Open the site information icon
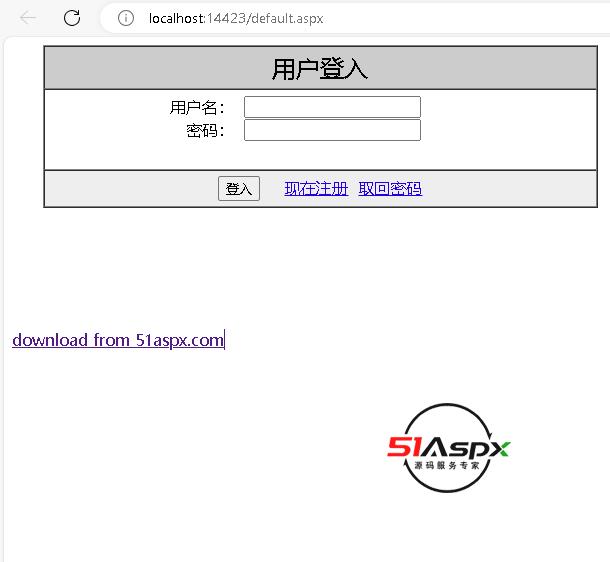This screenshot has width=610, height=562. tap(126, 18)
